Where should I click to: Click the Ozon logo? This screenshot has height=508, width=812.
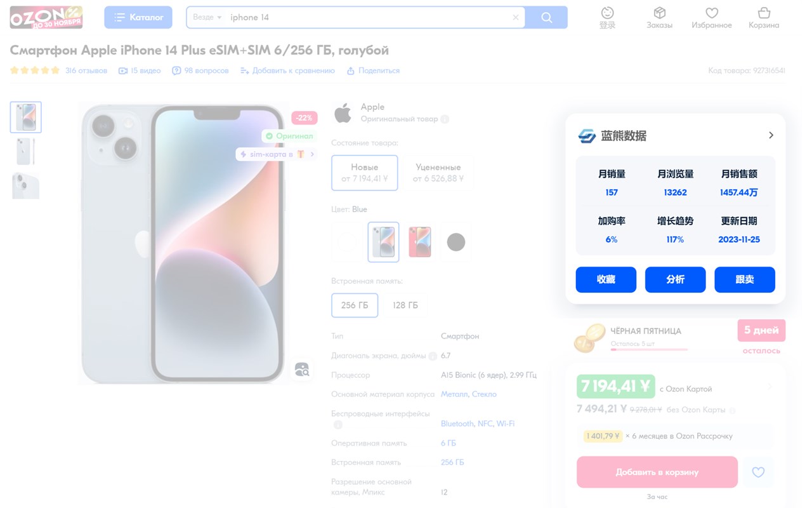pyautogui.click(x=46, y=17)
